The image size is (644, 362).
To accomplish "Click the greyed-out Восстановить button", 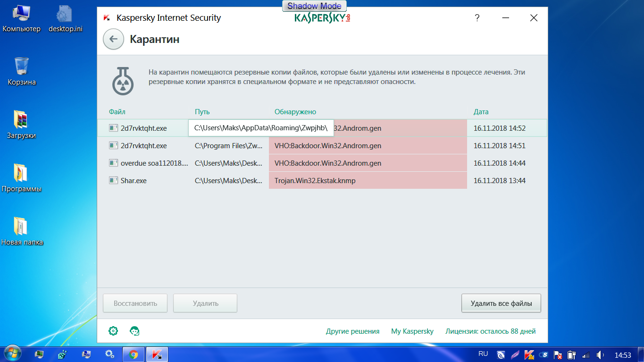I will pyautogui.click(x=135, y=303).
